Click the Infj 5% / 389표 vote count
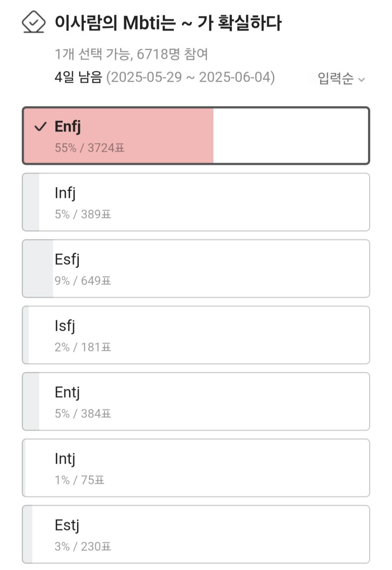Screen dimensions: 392x570 click(83, 214)
